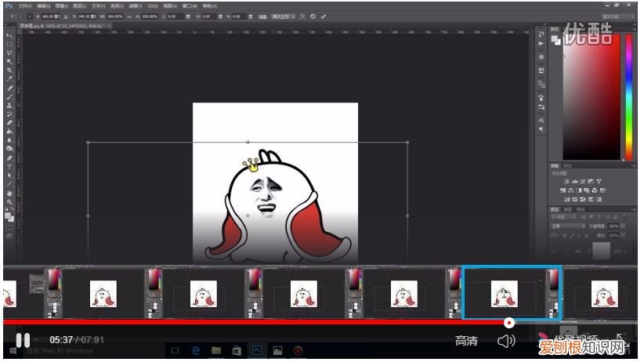This screenshot has width=644, height=362.
Task: Click the highlighted blue-bordered preview thumbnail
Action: coord(511,293)
